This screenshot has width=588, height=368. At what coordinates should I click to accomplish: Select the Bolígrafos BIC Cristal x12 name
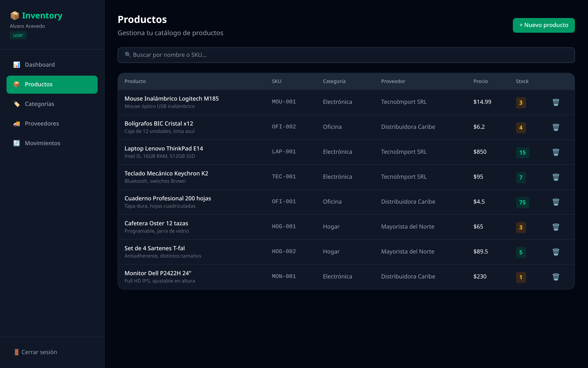pyautogui.click(x=159, y=124)
